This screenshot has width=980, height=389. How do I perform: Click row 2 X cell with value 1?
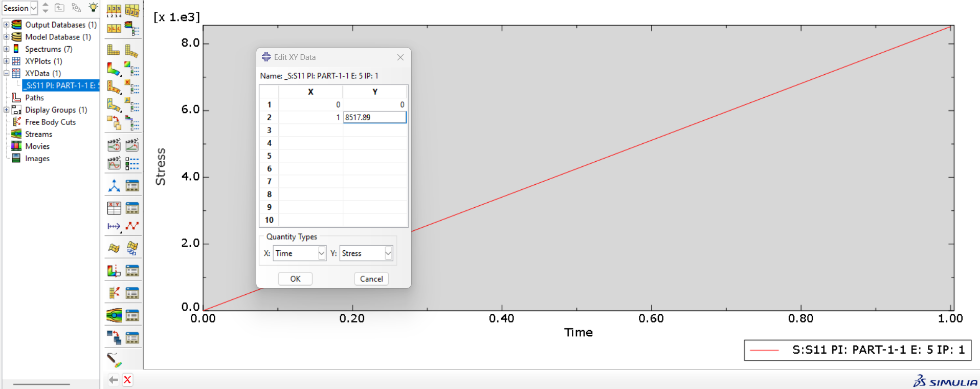point(310,117)
